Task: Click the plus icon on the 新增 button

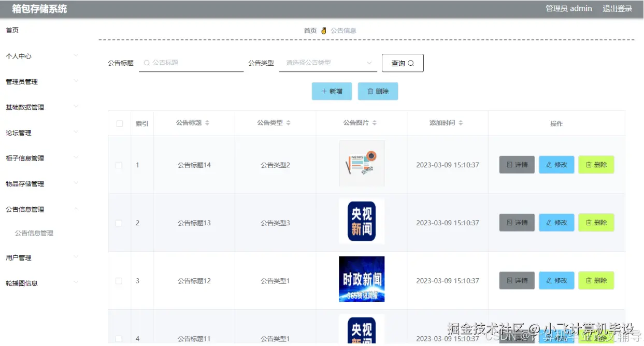Action: (x=323, y=91)
